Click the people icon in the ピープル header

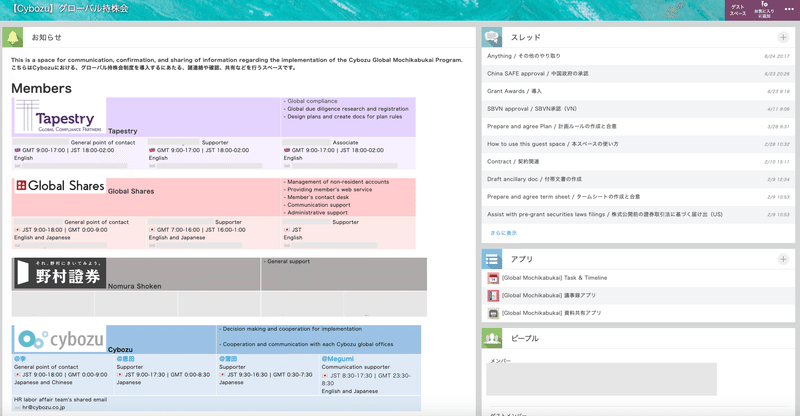(x=492, y=338)
